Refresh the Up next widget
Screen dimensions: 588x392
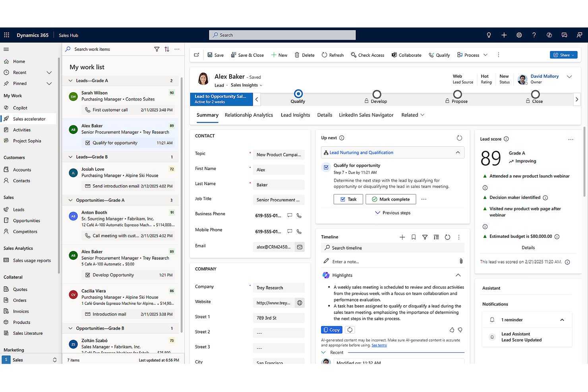pyautogui.click(x=459, y=138)
